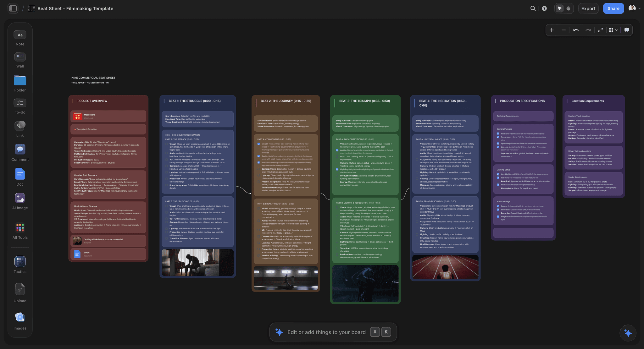Check 'Atmosphere: Hazer for depth' checkbox
The width and height of the screenshot is (644, 349).
click(498, 188)
